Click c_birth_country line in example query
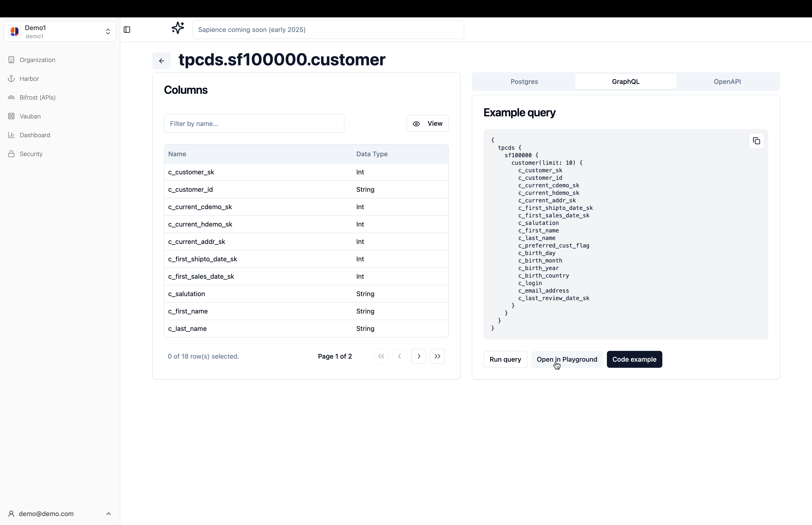This screenshot has width=812, height=525. 543,275
